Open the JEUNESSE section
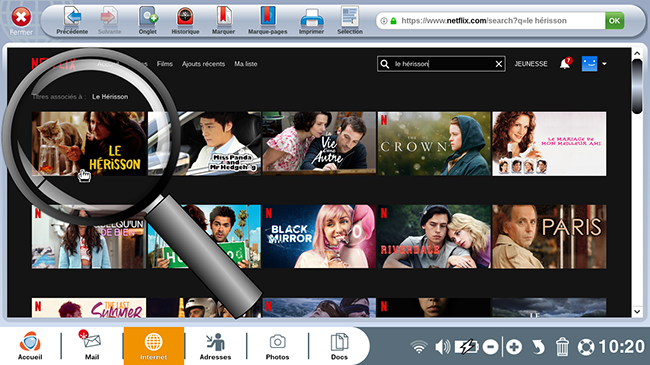 (531, 64)
